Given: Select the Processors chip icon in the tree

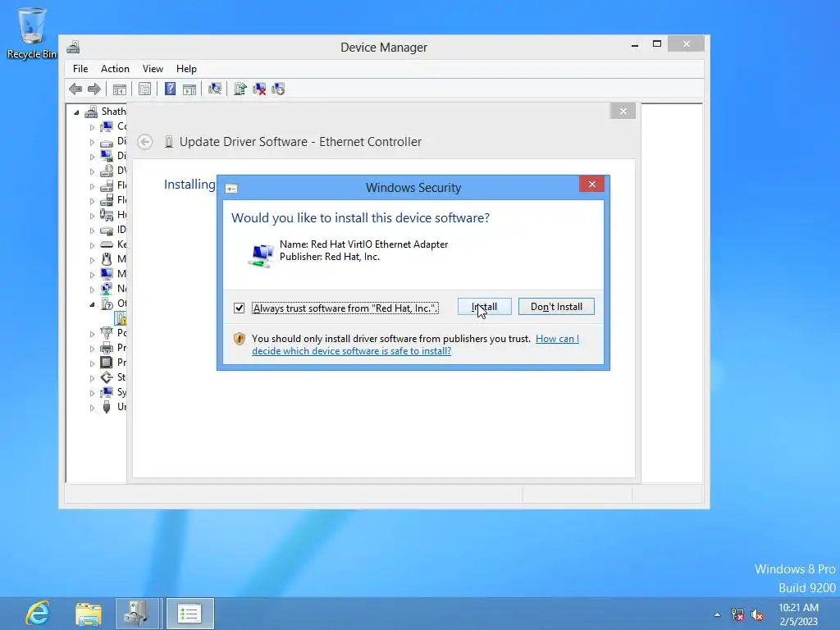Looking at the screenshot, I should pyautogui.click(x=107, y=363).
